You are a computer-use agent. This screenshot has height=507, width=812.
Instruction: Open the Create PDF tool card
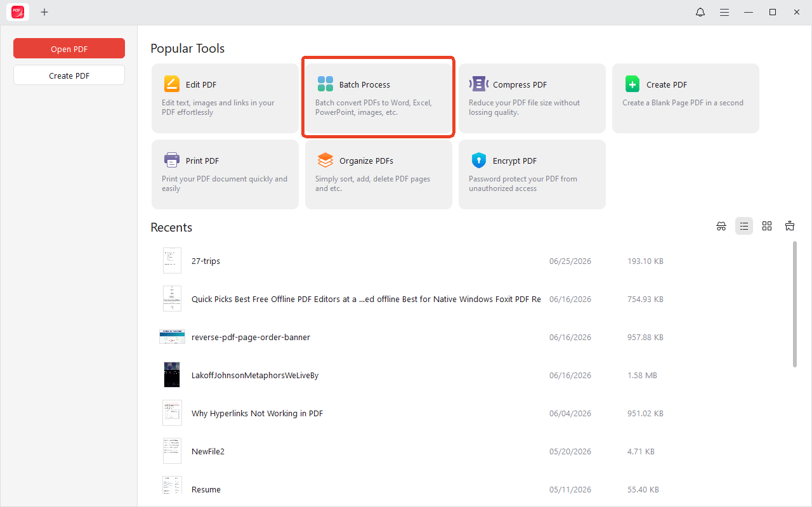tap(686, 98)
